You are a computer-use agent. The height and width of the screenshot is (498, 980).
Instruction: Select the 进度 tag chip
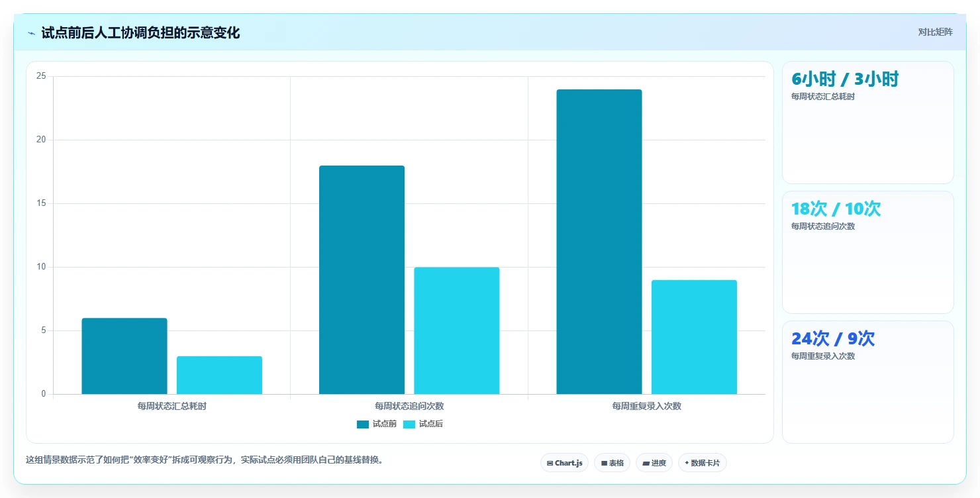654,463
